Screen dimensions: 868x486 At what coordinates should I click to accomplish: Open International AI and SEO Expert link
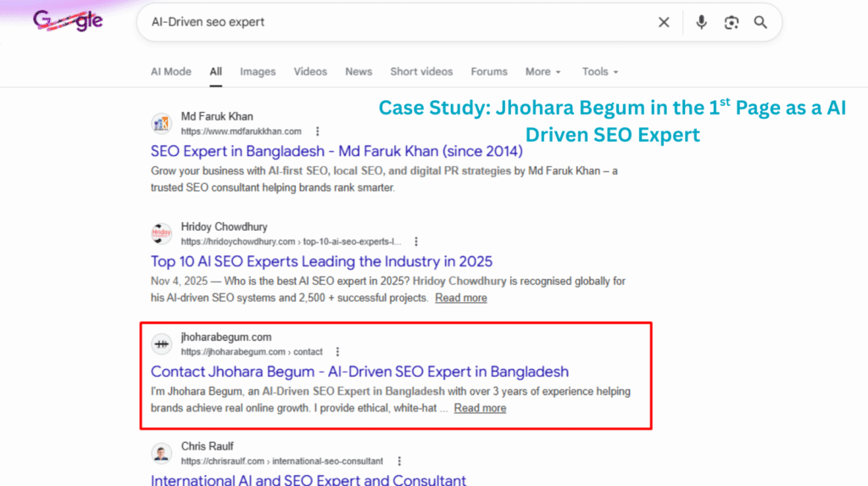pos(309,479)
